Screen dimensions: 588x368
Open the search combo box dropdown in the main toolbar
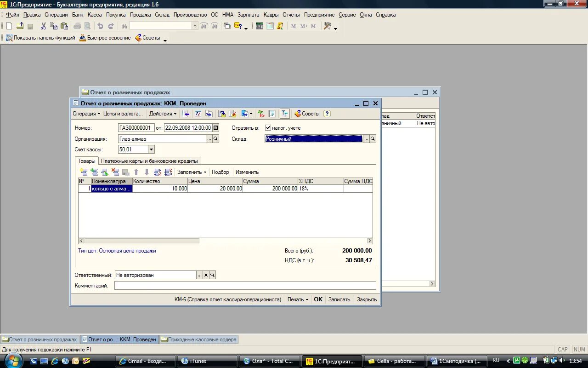click(x=195, y=26)
